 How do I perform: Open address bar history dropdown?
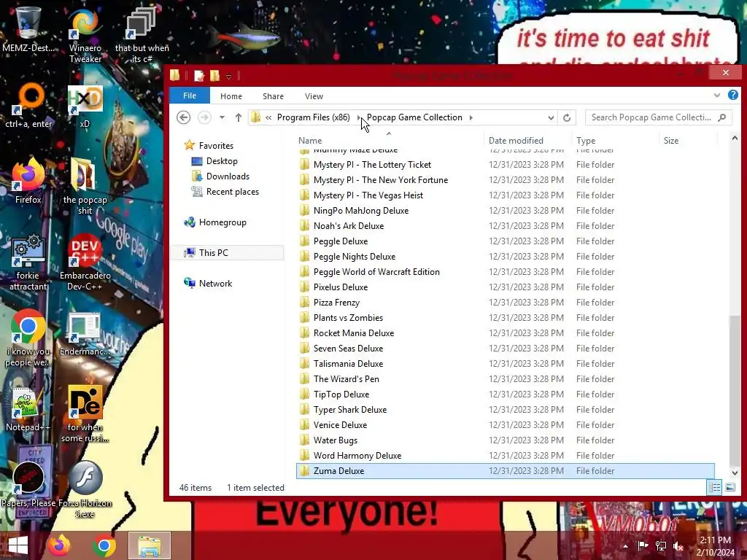coord(551,117)
